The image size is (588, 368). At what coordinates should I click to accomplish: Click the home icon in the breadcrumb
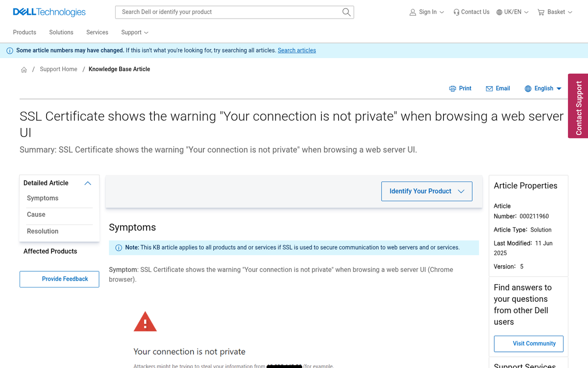(24, 69)
